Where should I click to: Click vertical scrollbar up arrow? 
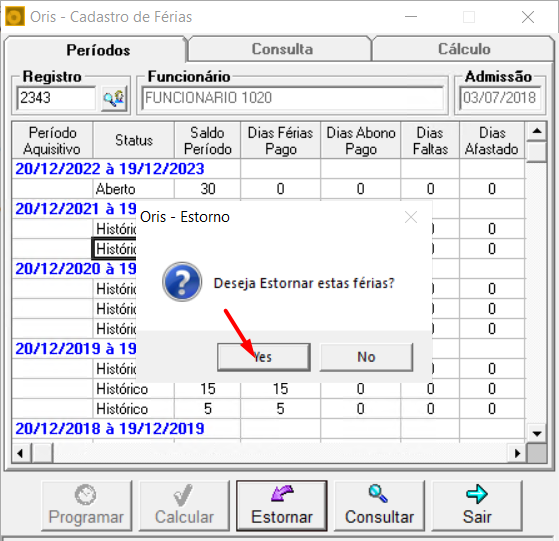coord(537,131)
